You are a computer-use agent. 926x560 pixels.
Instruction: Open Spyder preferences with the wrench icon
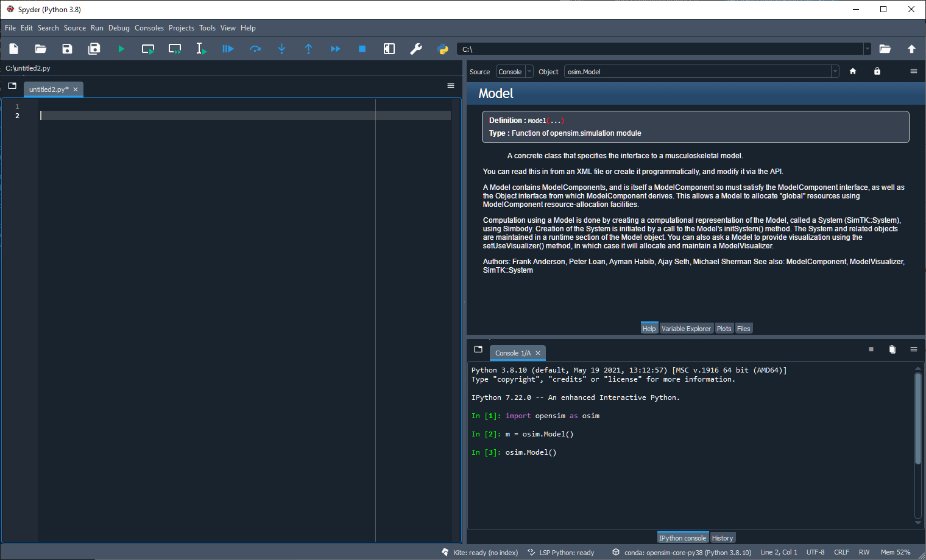click(x=416, y=49)
